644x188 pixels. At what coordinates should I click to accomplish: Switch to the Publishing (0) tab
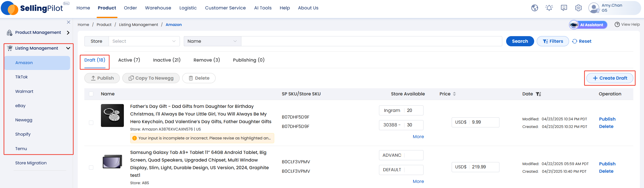click(x=249, y=60)
